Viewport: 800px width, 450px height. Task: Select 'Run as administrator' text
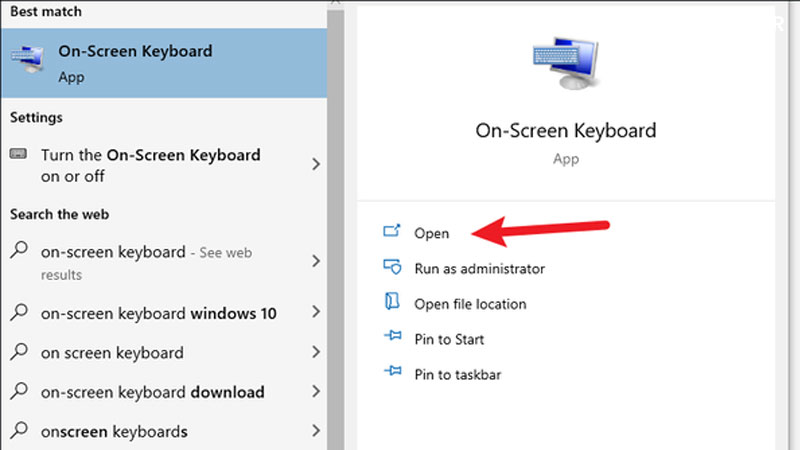(x=479, y=268)
